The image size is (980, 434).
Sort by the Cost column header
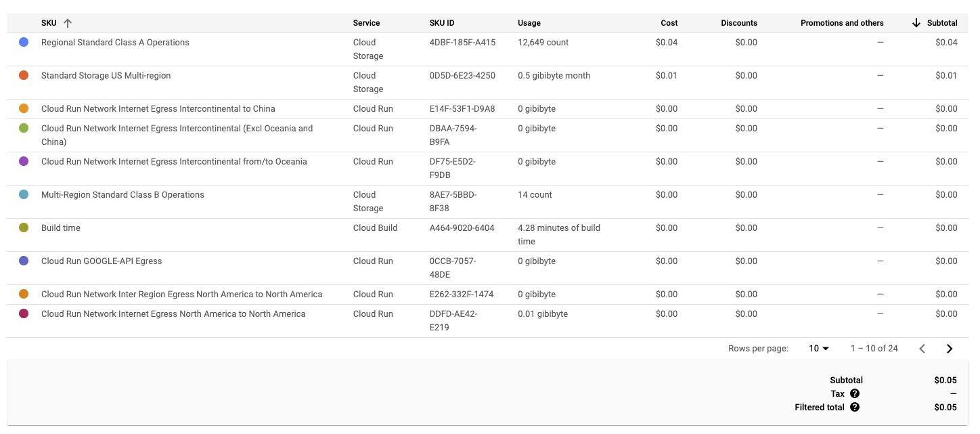[669, 23]
